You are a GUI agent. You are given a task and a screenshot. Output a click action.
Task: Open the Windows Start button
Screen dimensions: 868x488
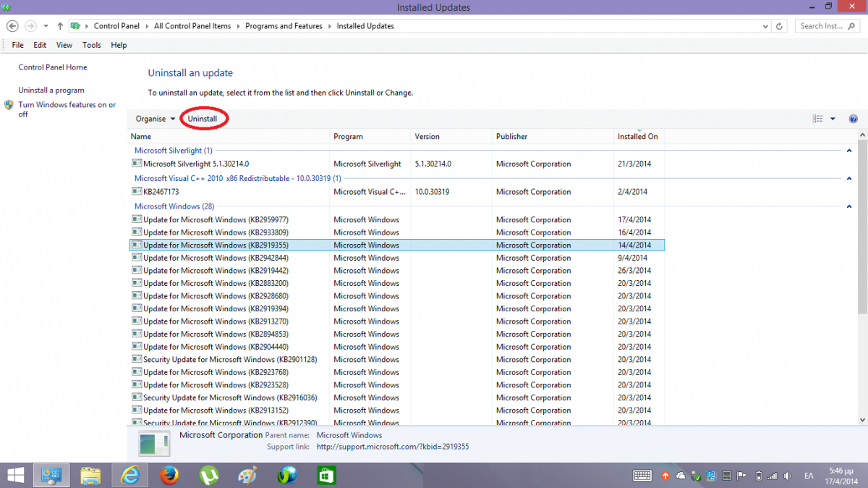coord(14,475)
